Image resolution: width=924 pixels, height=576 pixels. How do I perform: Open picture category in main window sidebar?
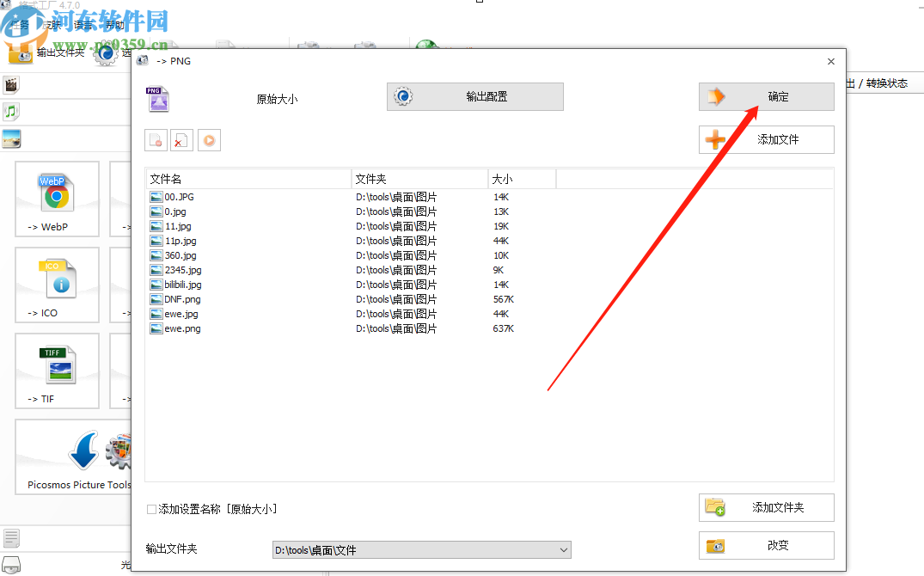click(11, 138)
